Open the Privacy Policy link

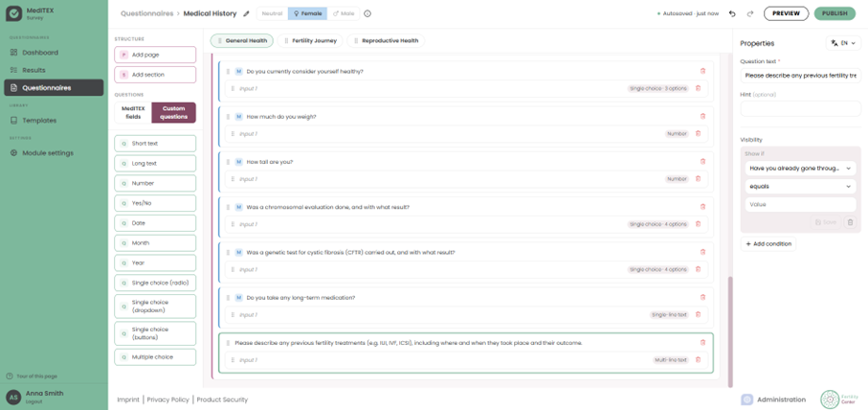point(167,399)
